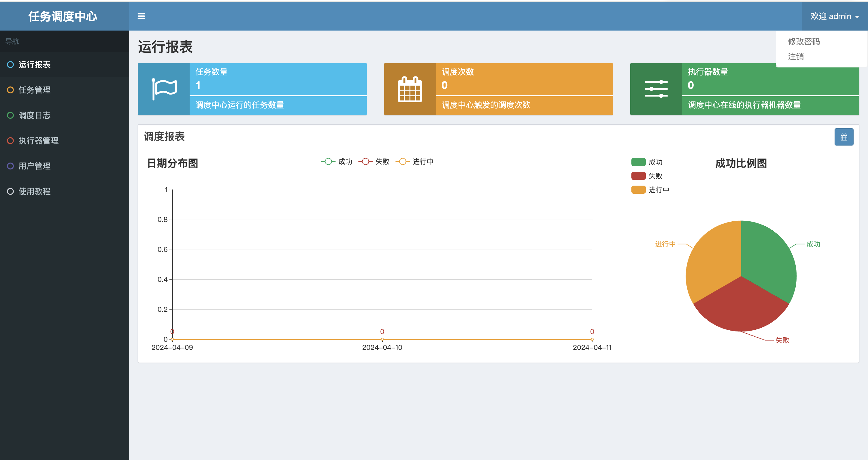The width and height of the screenshot is (868, 460).
Task: Open 使用教程 in the sidebar
Action: click(x=64, y=191)
